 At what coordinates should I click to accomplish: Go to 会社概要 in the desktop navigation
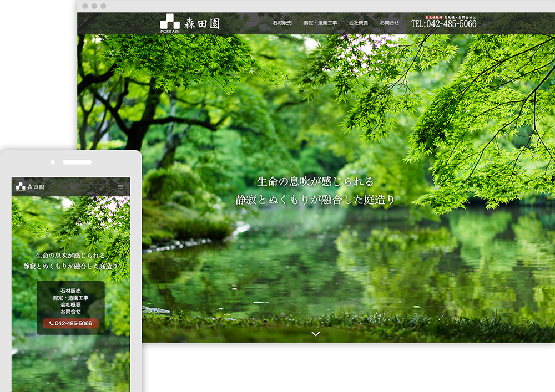pyautogui.click(x=358, y=23)
